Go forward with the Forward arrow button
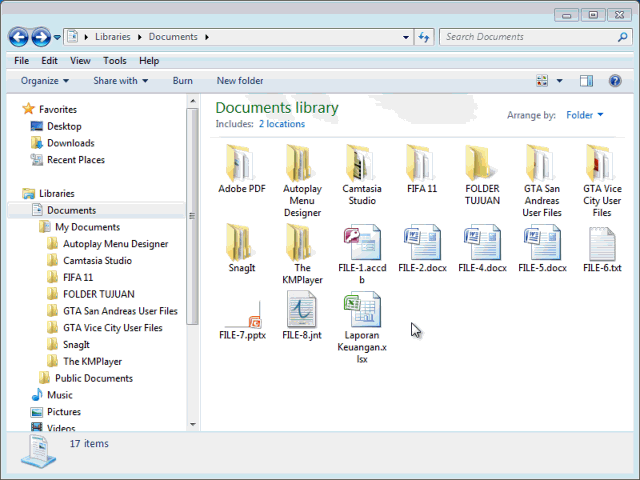 click(41, 37)
